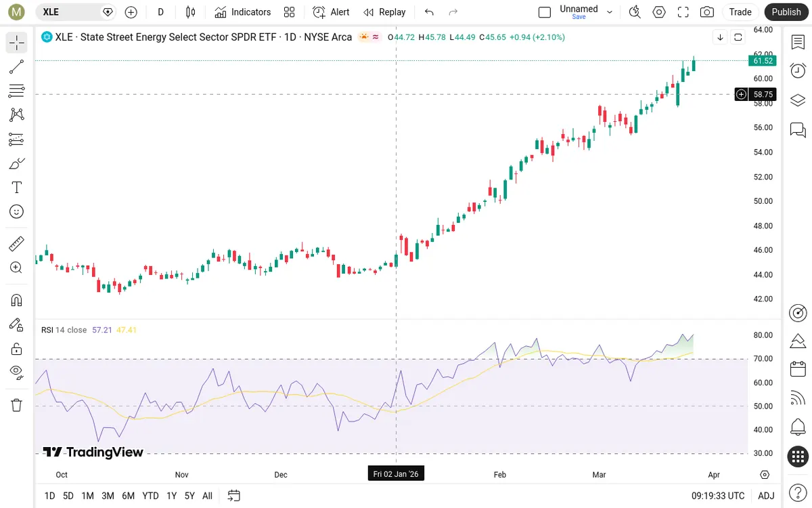Select the brush drawing tool
This screenshot has height=508, width=812.
(17, 163)
